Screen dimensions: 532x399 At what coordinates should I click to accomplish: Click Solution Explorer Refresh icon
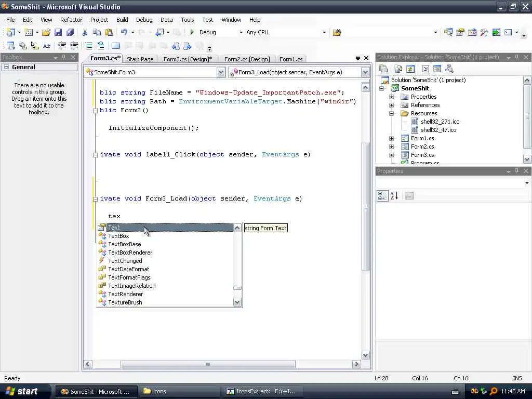[410, 69]
